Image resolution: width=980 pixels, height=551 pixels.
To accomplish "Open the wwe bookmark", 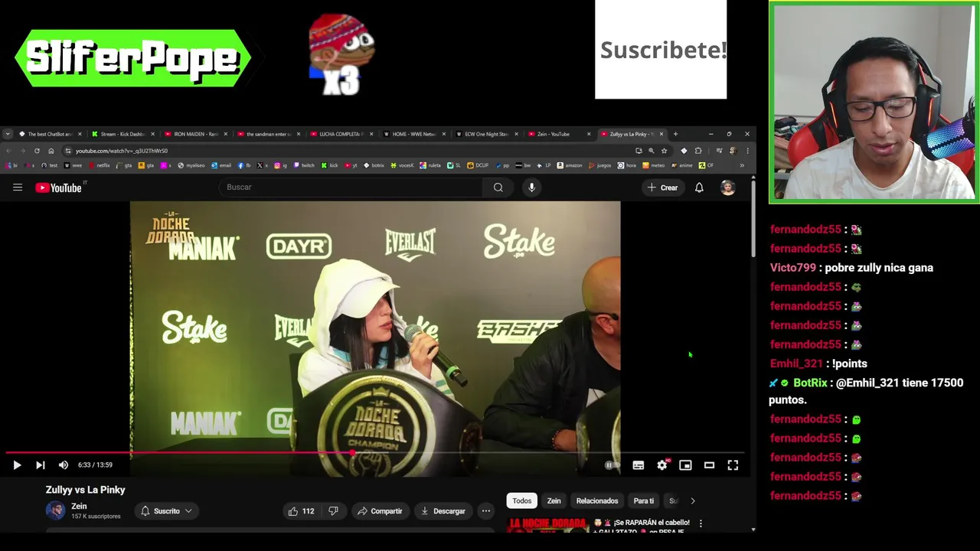I will 73,165.
